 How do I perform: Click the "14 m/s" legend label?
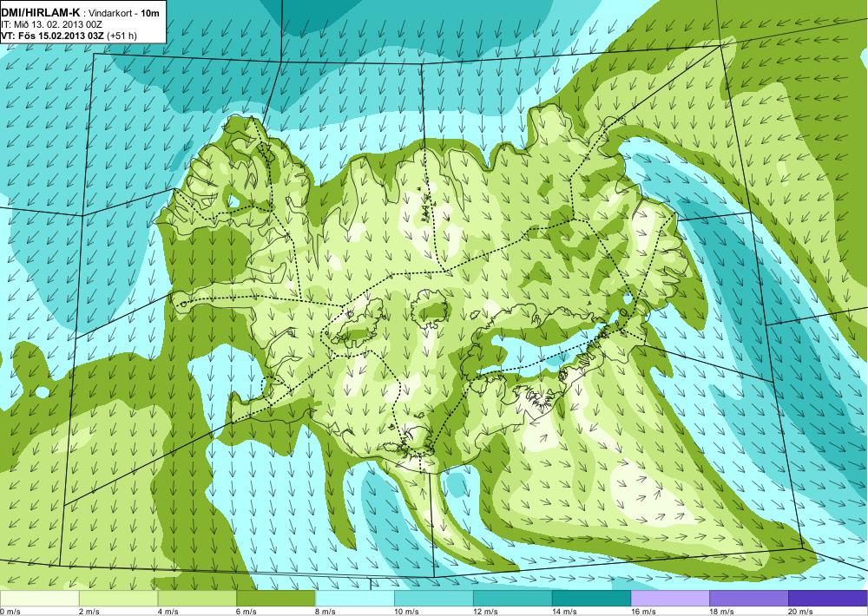tap(564, 612)
